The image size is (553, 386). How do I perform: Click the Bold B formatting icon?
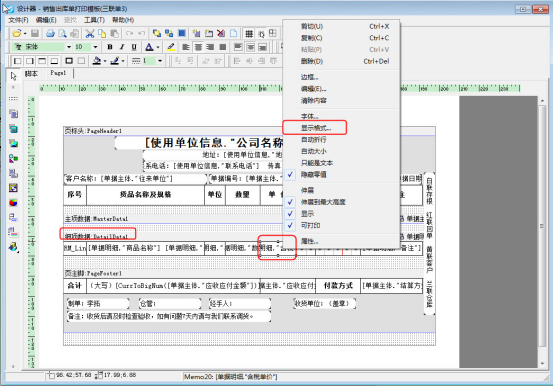point(110,47)
